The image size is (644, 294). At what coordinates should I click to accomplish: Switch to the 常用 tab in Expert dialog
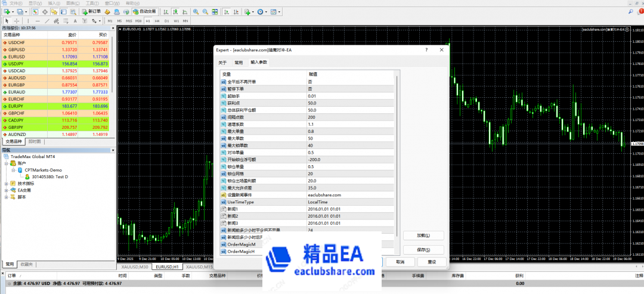[x=239, y=62]
